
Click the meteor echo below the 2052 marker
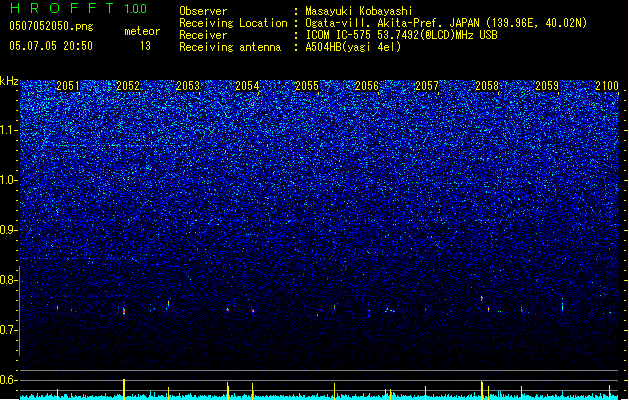coord(124,311)
